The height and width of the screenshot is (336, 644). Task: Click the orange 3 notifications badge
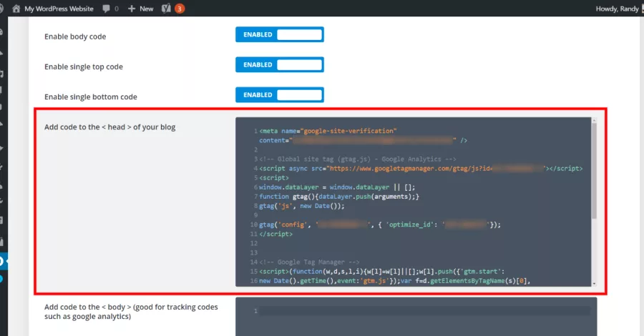point(180,9)
